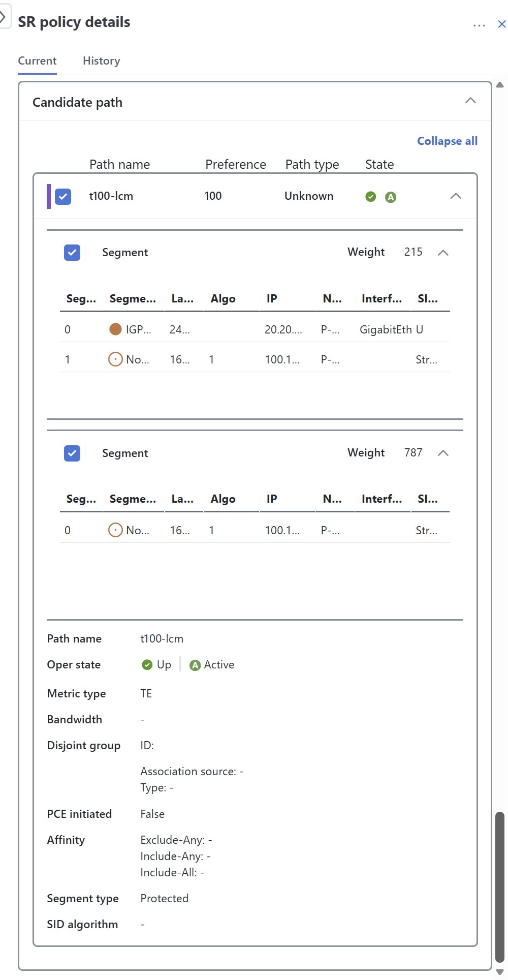508x980 pixels.
Task: Click the Up icon in Oper state details
Action: [146, 664]
